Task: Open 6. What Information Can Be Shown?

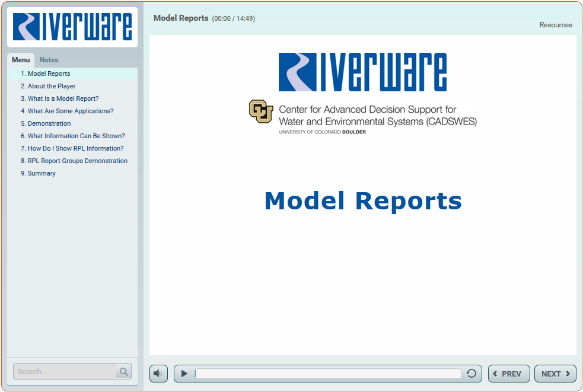Action: click(72, 136)
